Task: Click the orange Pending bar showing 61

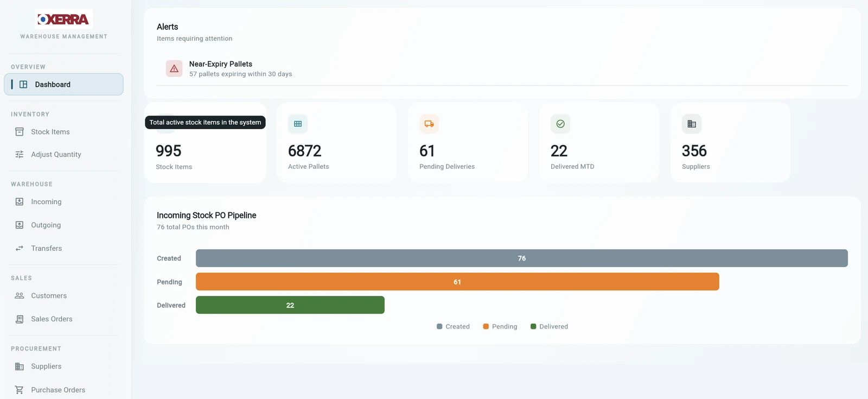Action: [x=457, y=282]
